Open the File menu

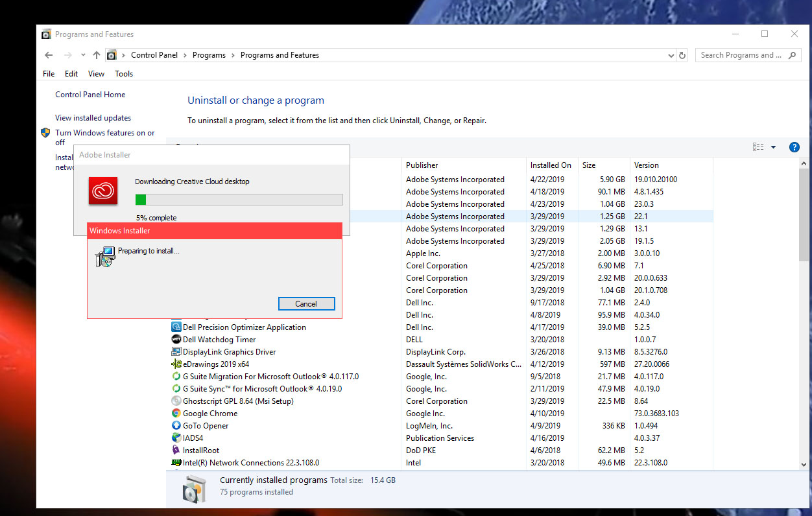tap(48, 73)
